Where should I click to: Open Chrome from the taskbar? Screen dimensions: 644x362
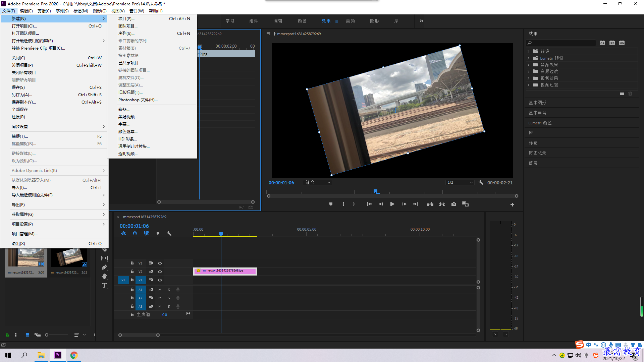[74, 355]
